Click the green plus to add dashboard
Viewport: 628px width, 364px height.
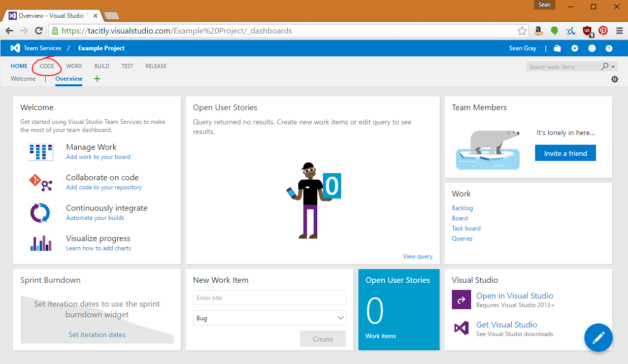97,79
